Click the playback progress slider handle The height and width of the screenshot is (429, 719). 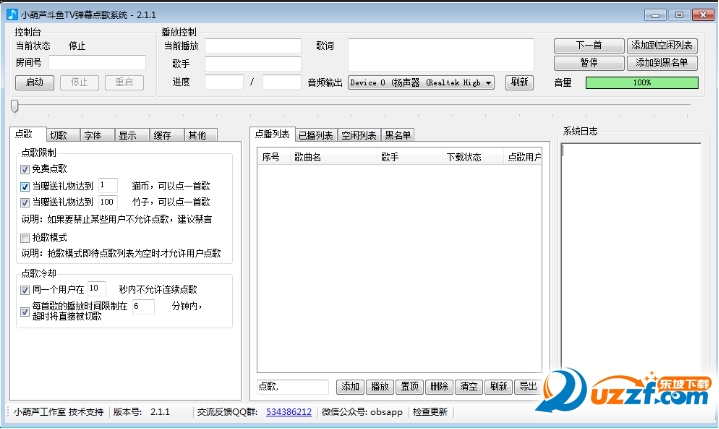[14, 105]
